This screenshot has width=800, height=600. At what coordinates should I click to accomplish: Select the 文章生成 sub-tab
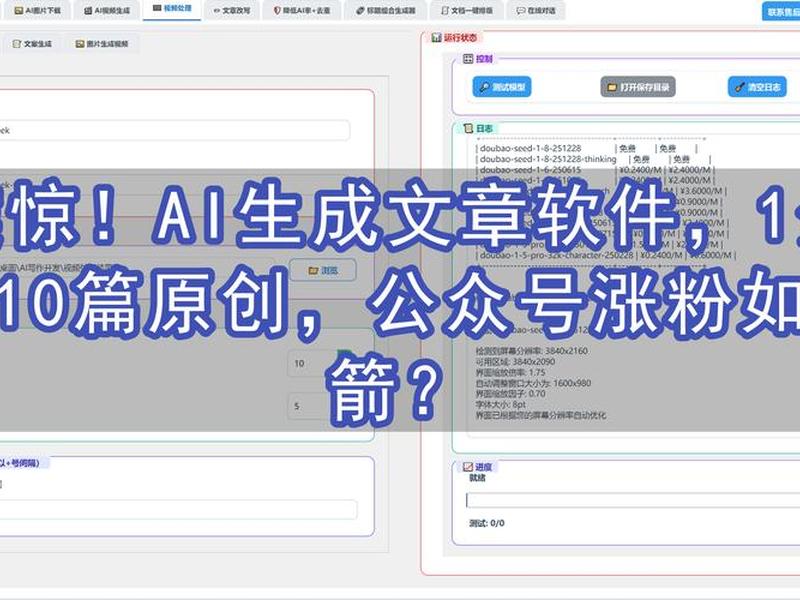[x=32, y=44]
